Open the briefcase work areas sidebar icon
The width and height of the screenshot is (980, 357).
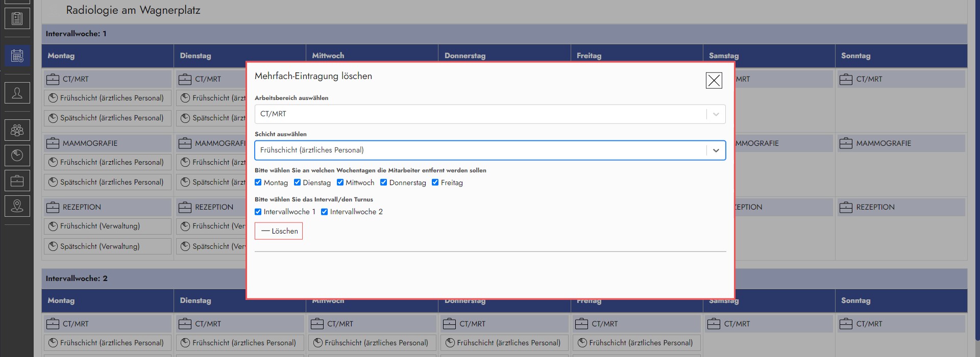17,181
